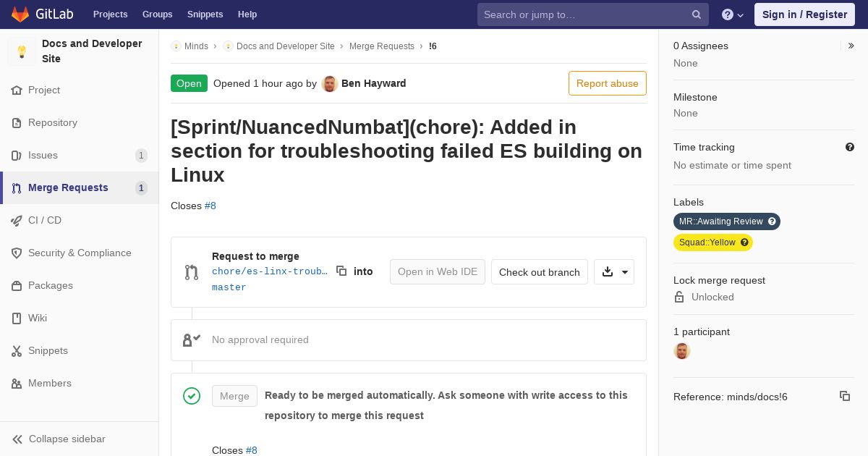Screen dimensions: 868x456
Task: Open Repository in the sidebar
Action: click(80, 123)
